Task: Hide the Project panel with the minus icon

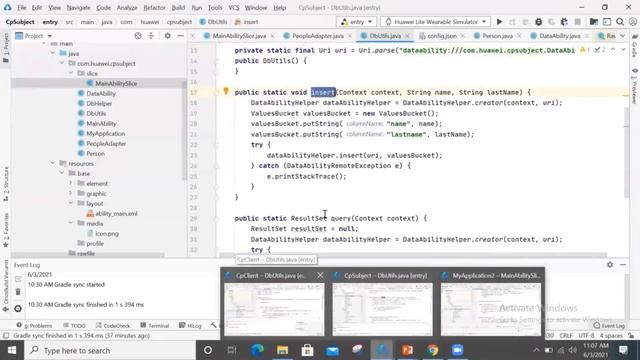Action: tap(180, 36)
